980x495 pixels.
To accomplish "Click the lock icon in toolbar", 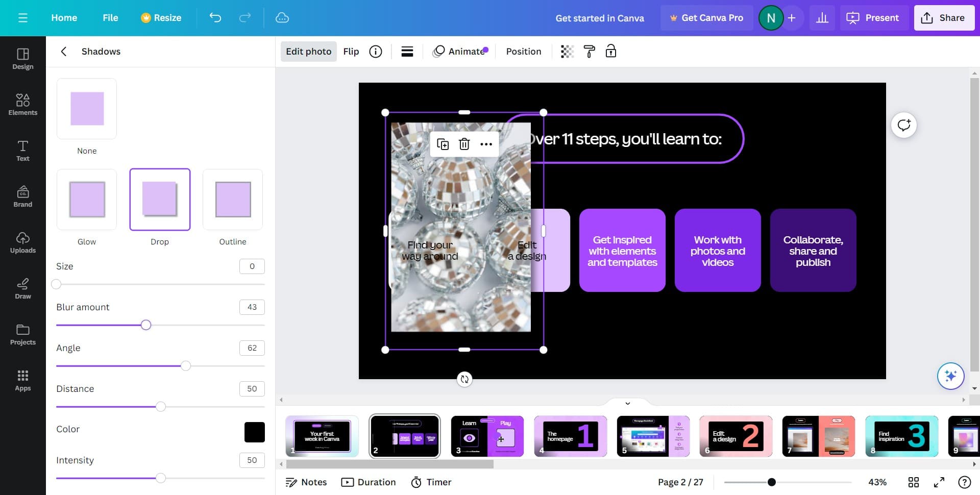I will coord(611,52).
